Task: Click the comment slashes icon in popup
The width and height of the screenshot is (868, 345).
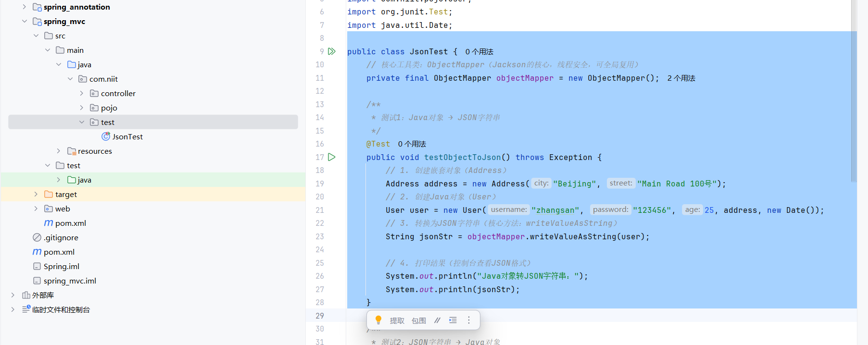Action: click(437, 320)
